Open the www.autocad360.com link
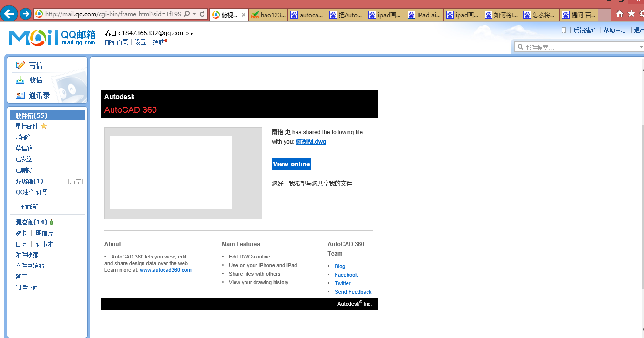Image resolution: width=644 pixels, height=338 pixels. pyautogui.click(x=165, y=270)
